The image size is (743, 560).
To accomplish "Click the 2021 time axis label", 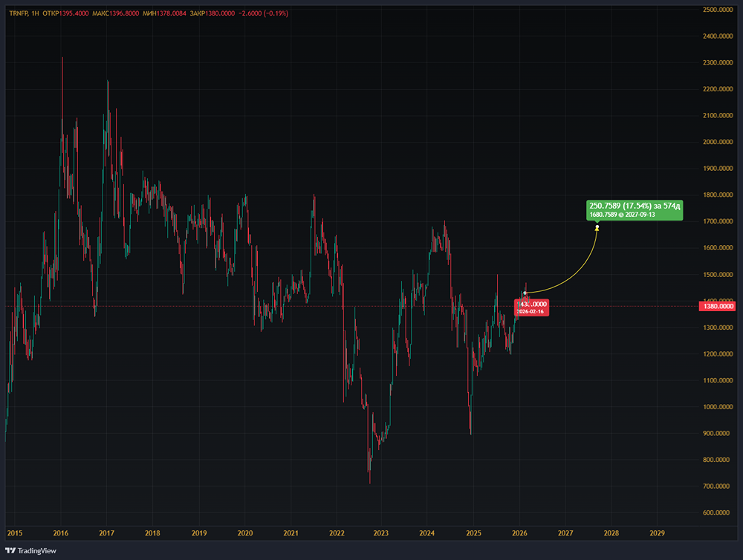I will coord(291,533).
